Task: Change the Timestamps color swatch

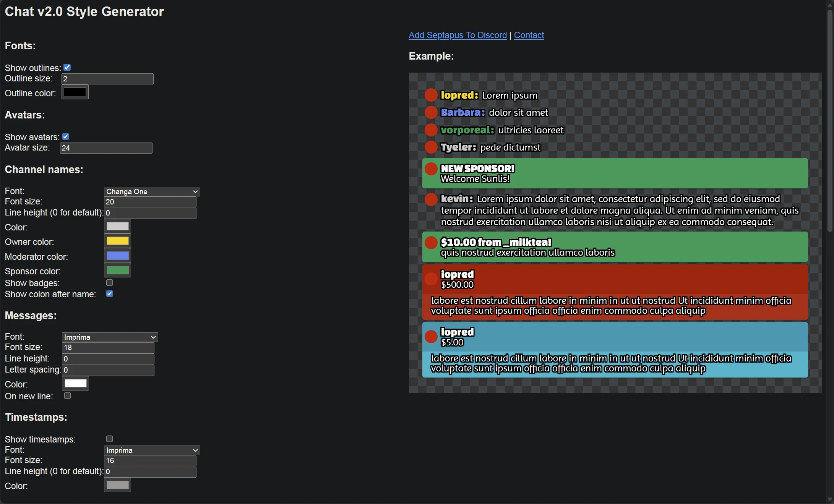Action: pos(117,485)
